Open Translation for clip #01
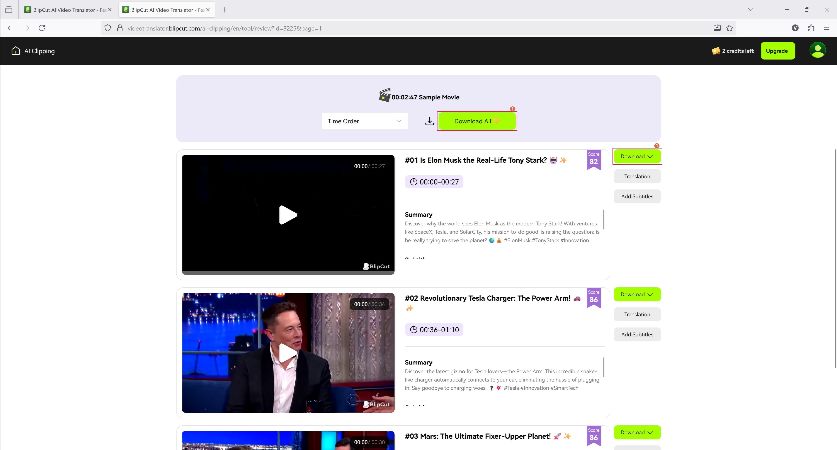 tap(637, 176)
